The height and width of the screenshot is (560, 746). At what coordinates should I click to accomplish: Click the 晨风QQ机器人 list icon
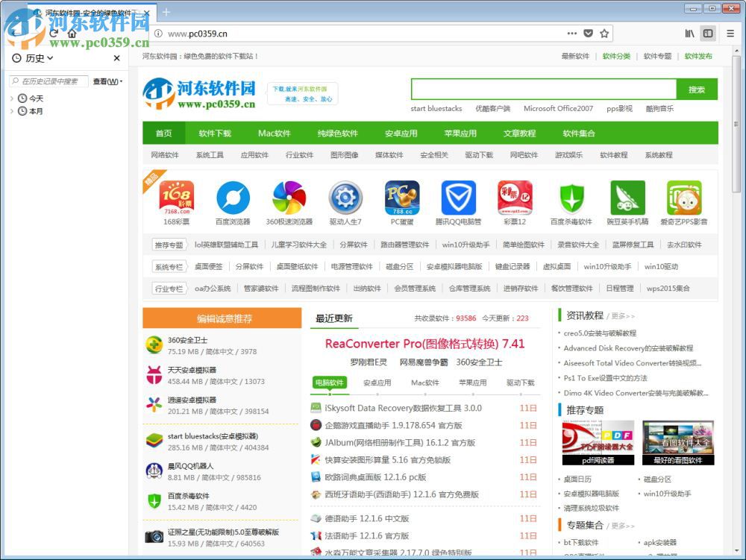[153, 471]
